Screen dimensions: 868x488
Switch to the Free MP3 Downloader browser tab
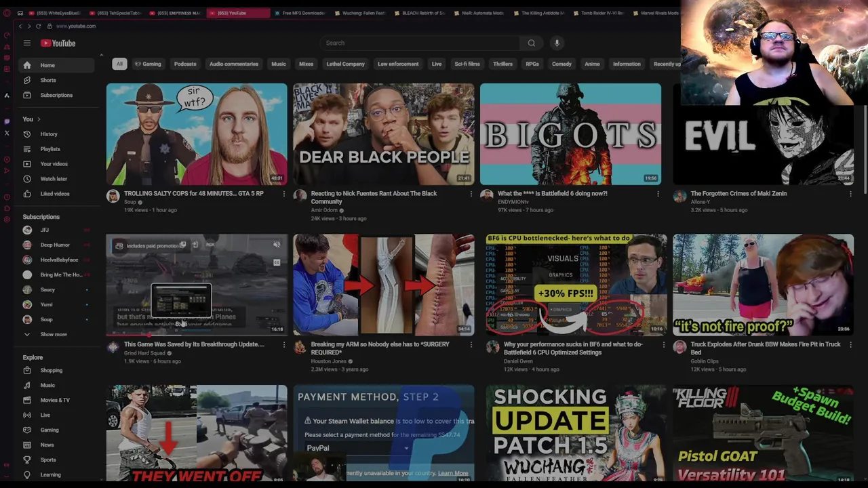click(x=300, y=13)
